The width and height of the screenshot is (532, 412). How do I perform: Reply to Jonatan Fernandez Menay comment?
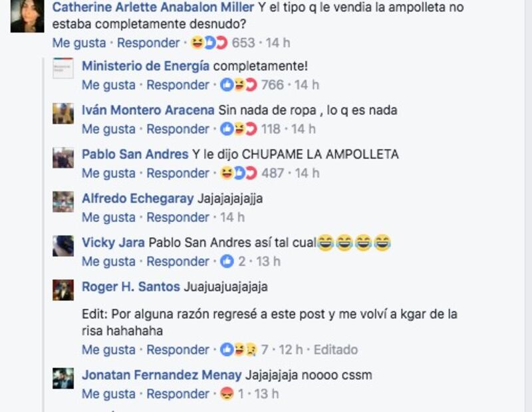[x=178, y=393]
